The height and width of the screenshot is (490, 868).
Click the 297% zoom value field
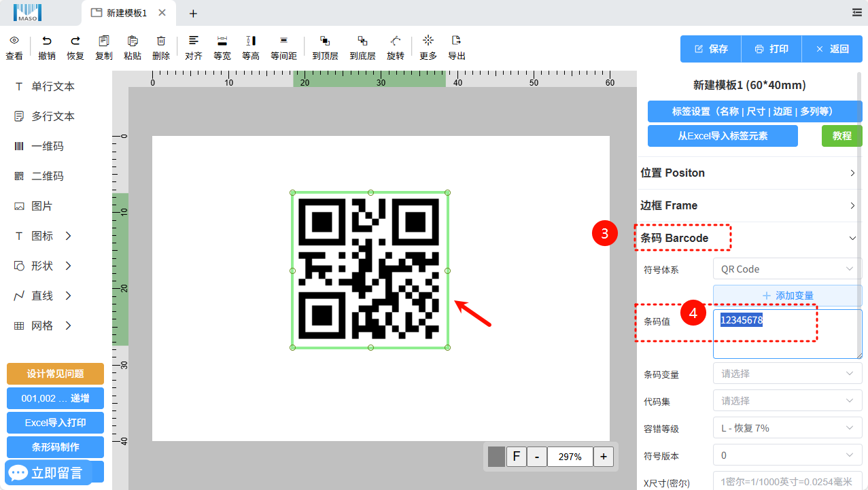click(570, 457)
